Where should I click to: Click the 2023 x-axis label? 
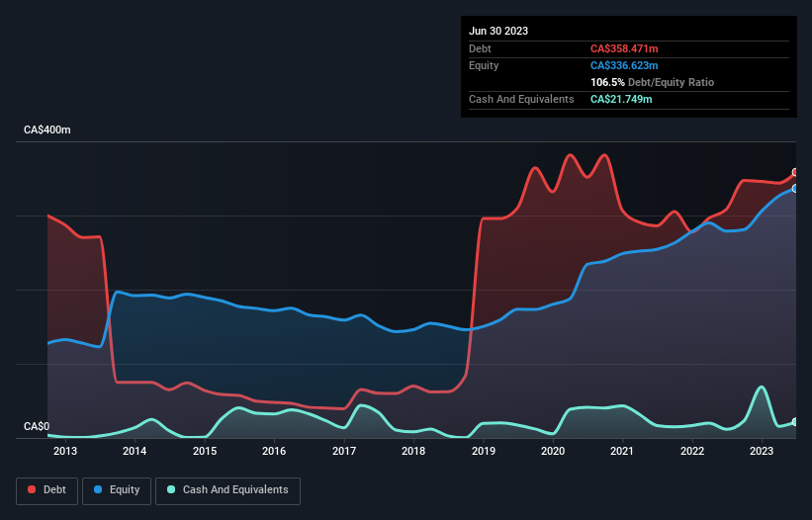tap(762, 451)
